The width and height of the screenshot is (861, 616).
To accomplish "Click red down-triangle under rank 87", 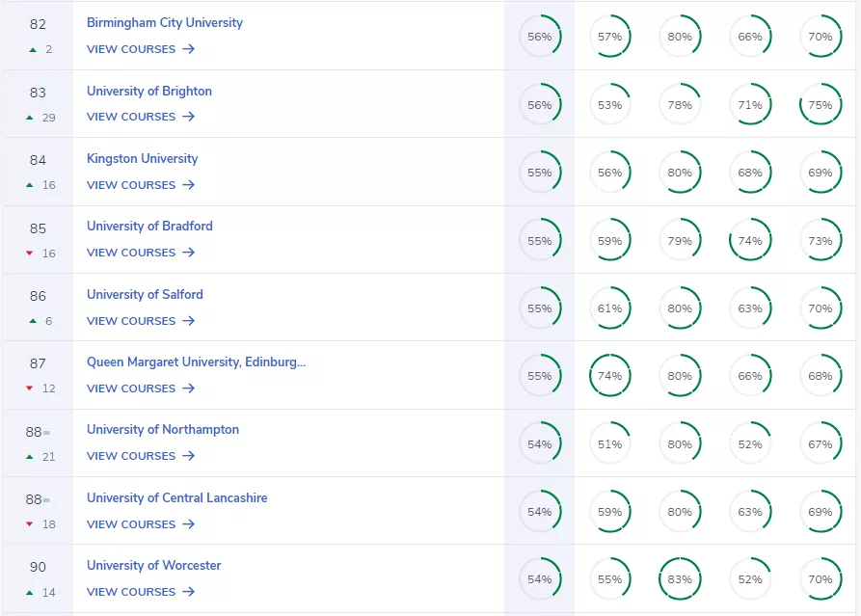I will [30, 388].
